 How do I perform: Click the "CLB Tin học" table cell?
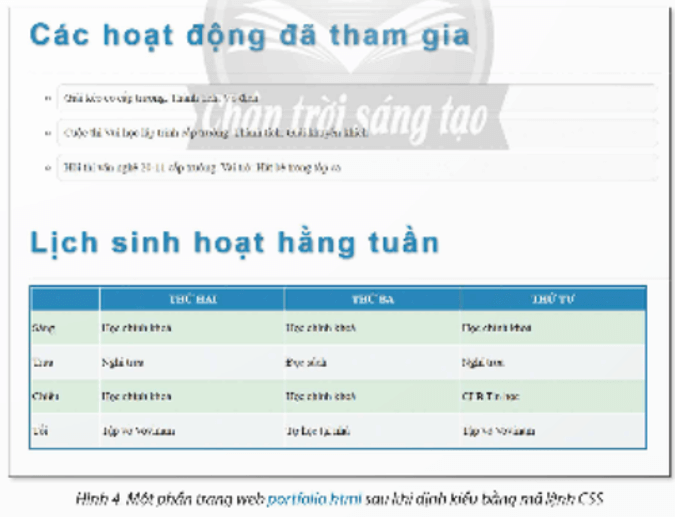tap(491, 396)
